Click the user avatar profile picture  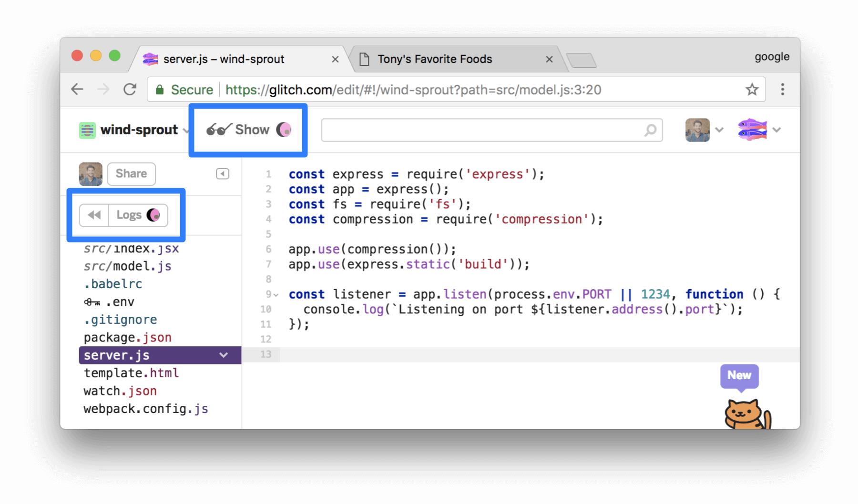pyautogui.click(x=697, y=129)
